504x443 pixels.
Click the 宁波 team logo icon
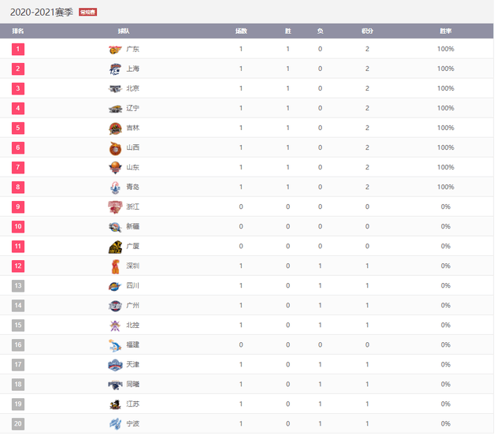coord(115,424)
